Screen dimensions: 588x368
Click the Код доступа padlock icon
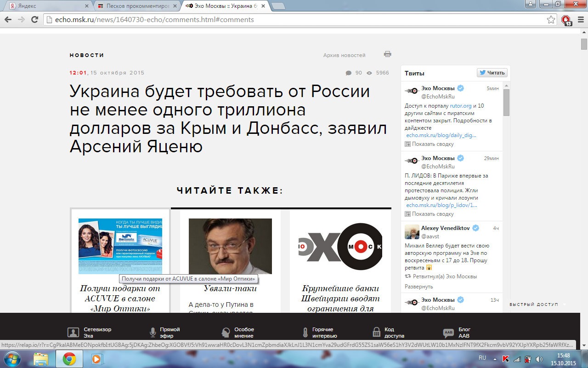(x=376, y=332)
